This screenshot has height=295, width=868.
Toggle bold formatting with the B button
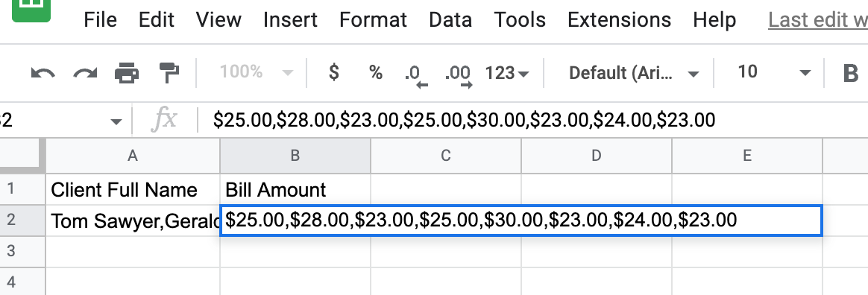[850, 73]
